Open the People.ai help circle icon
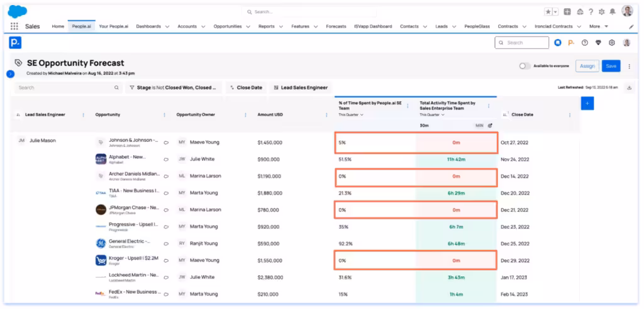Image resolution: width=644 pixels, height=309 pixels. [x=585, y=43]
